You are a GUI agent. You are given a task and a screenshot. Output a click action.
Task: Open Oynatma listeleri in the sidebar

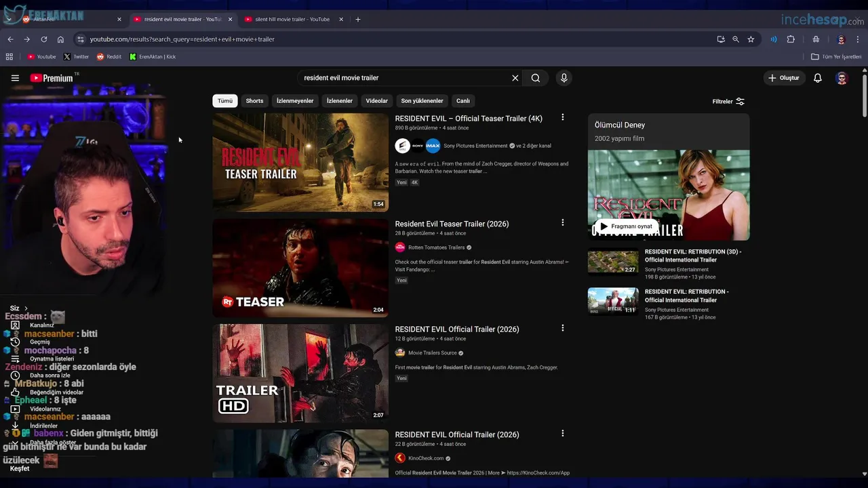click(52, 359)
